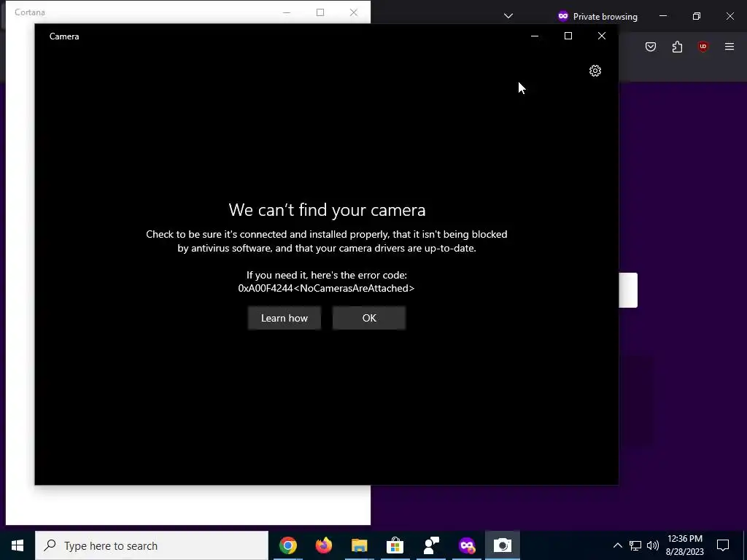Close the Camera window
This screenshot has width=747, height=560.
click(602, 36)
